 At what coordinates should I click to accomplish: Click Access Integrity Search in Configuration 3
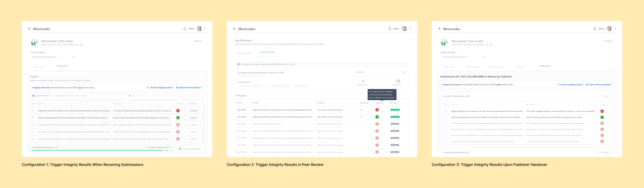[x=570, y=85]
